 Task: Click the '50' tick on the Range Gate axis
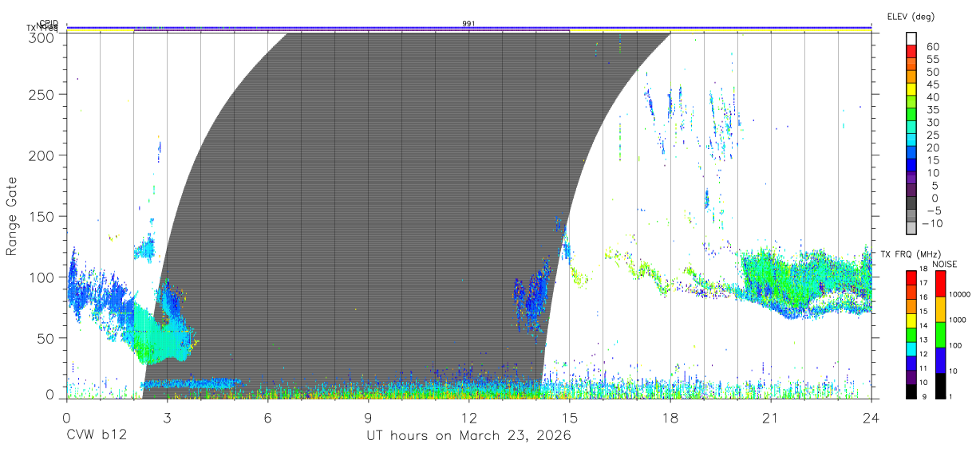46,338
